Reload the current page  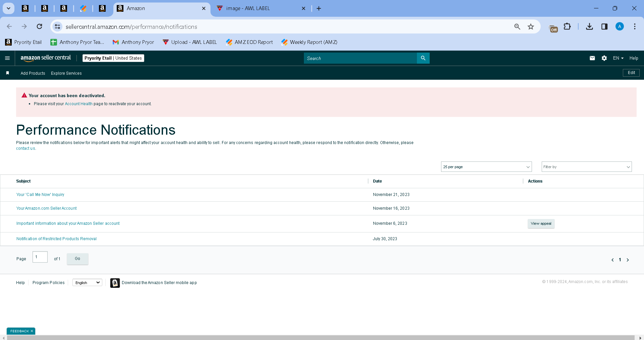40,26
